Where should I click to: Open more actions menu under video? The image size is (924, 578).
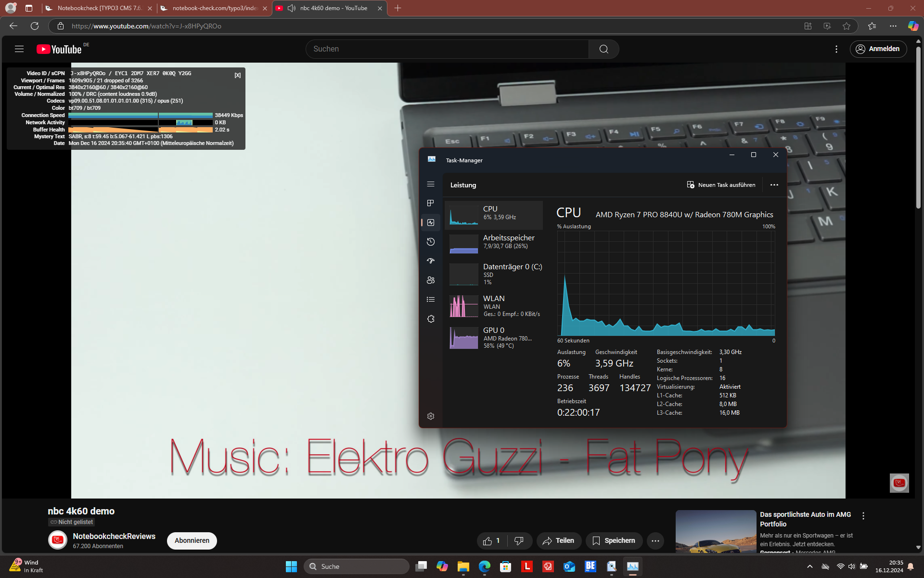[x=655, y=541]
